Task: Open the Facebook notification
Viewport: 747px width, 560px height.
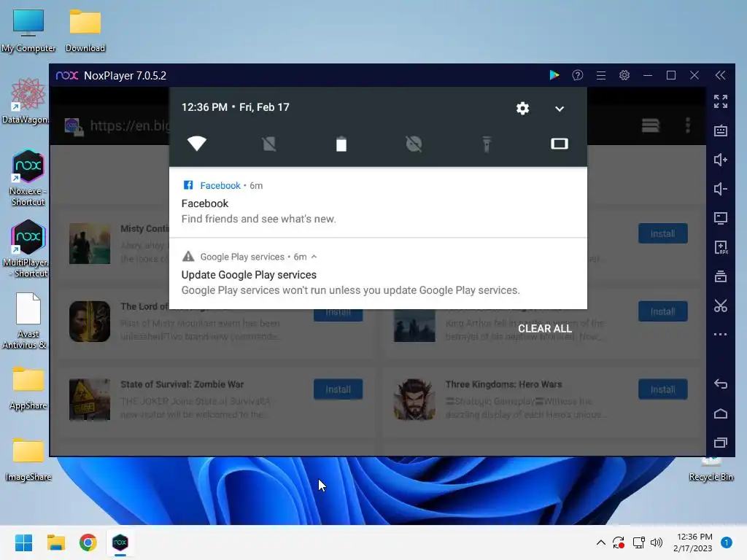Action: (x=378, y=203)
